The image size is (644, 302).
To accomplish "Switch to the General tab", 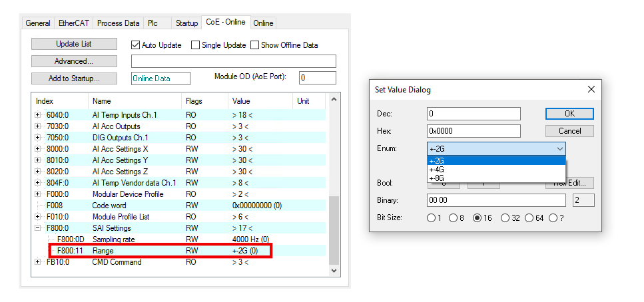I will tap(38, 23).
